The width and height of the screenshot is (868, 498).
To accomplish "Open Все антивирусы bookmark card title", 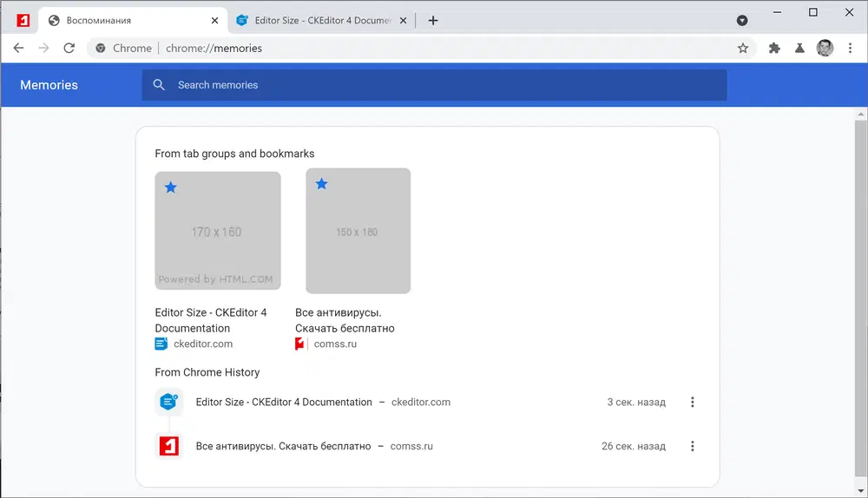I will click(x=345, y=320).
